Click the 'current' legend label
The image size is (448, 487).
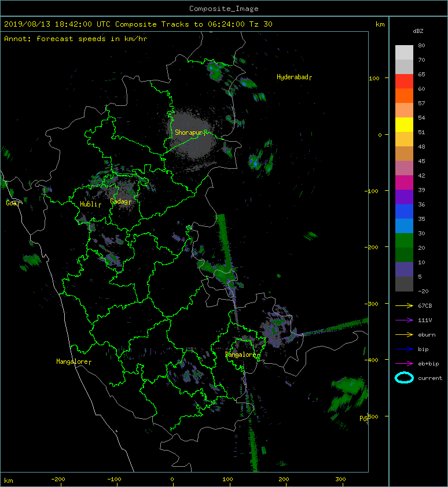[x=430, y=378]
